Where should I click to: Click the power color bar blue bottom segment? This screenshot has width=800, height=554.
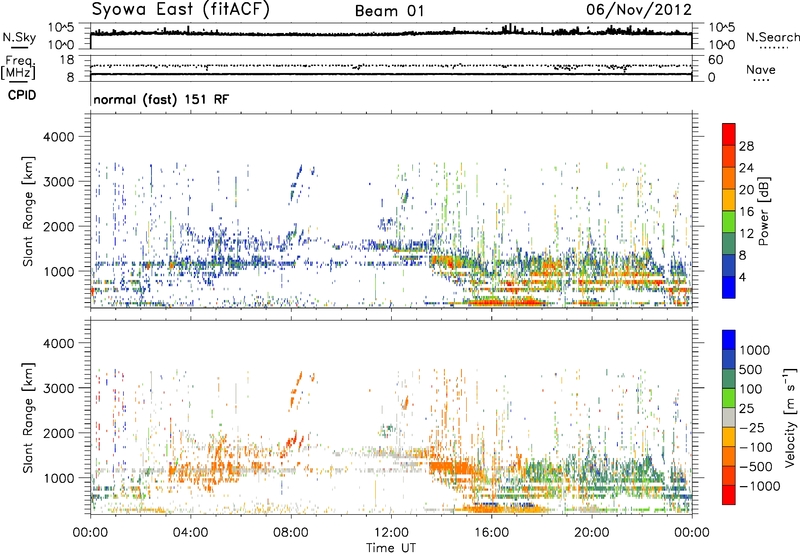coord(729,287)
